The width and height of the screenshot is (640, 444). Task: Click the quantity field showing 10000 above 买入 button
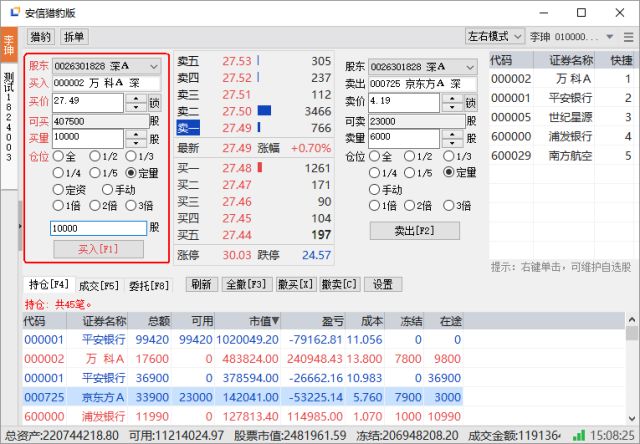tap(98, 228)
